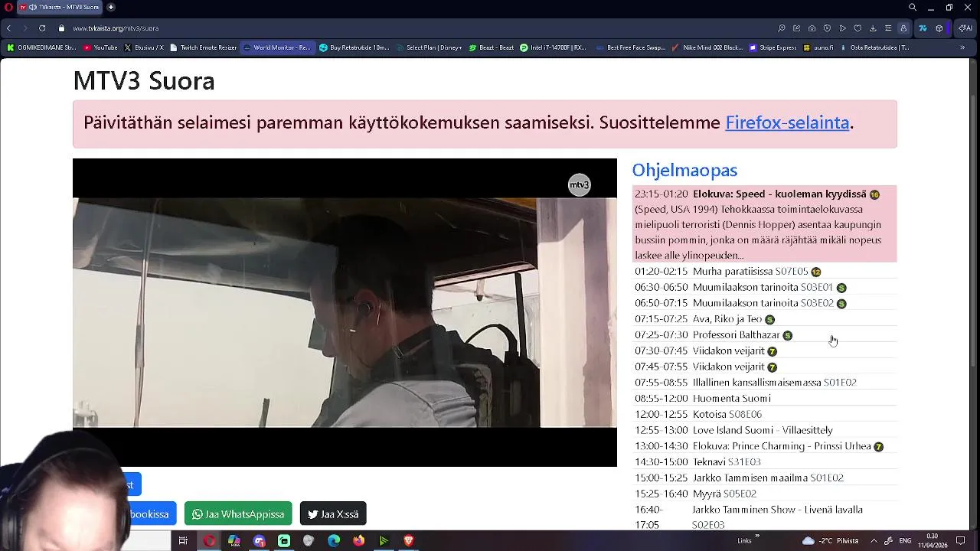Follow the Firefox-selainta link
This screenshot has height=551, width=980.
coord(787,122)
